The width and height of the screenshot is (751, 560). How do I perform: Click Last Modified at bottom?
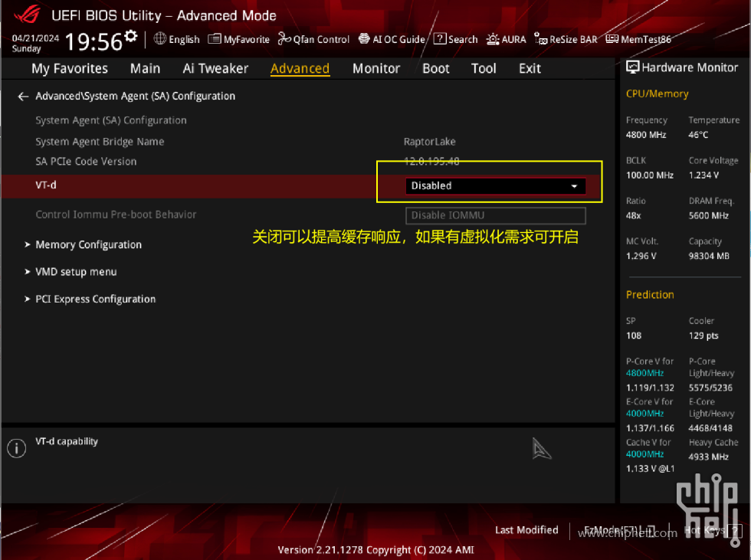point(527,530)
